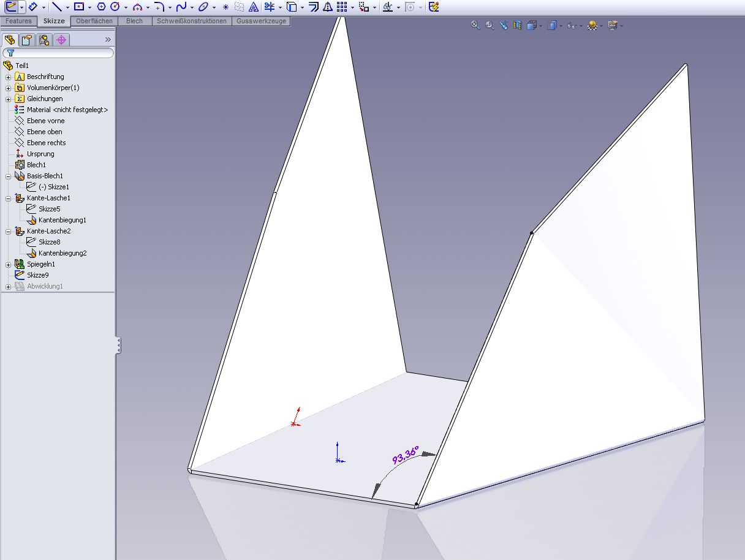Screen dimensions: 745x560
Task: Select the Ellipse sketch tool
Action: tap(203, 7)
